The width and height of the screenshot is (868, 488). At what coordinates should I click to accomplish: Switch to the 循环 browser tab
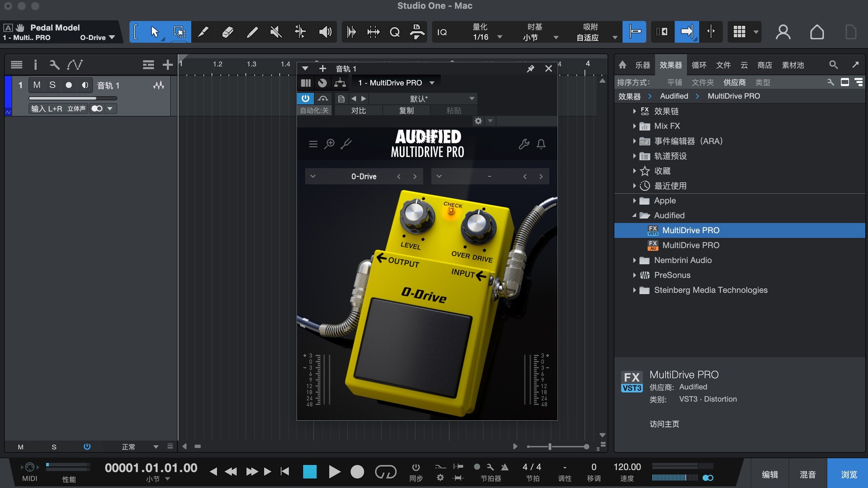pos(699,65)
